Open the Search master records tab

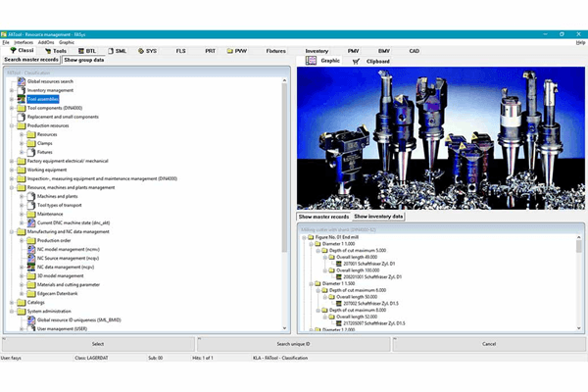click(x=31, y=60)
